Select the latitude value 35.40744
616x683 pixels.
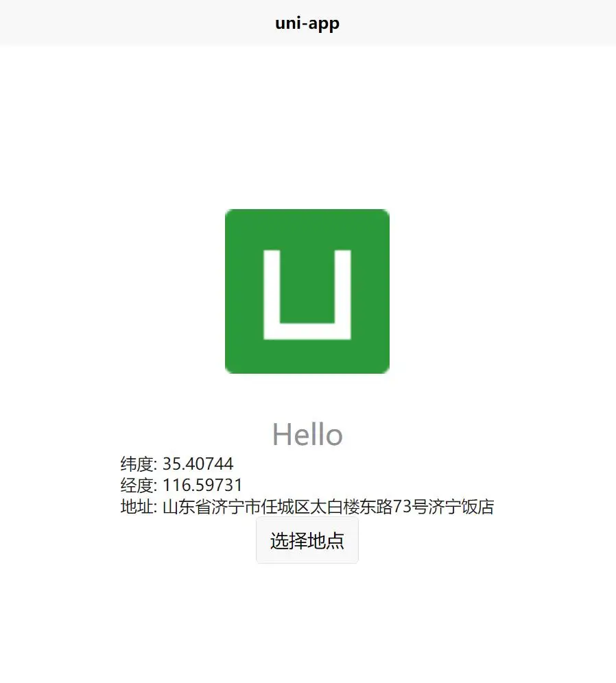(198, 464)
